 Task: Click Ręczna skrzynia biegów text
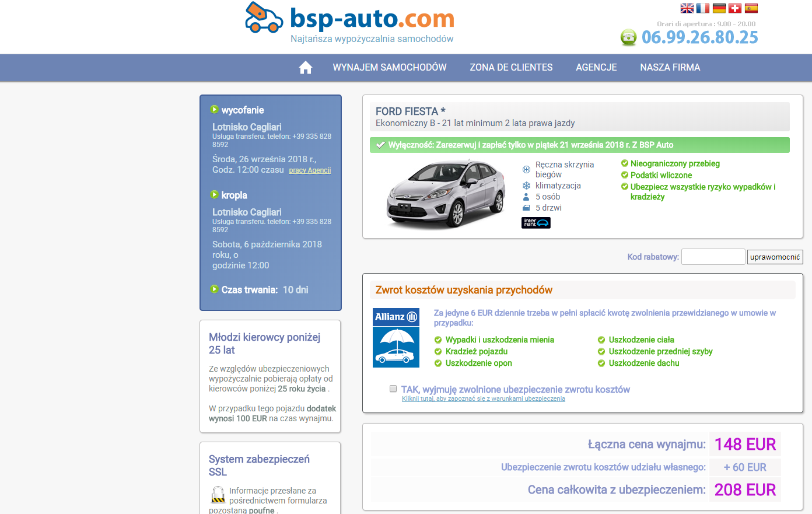click(x=565, y=169)
